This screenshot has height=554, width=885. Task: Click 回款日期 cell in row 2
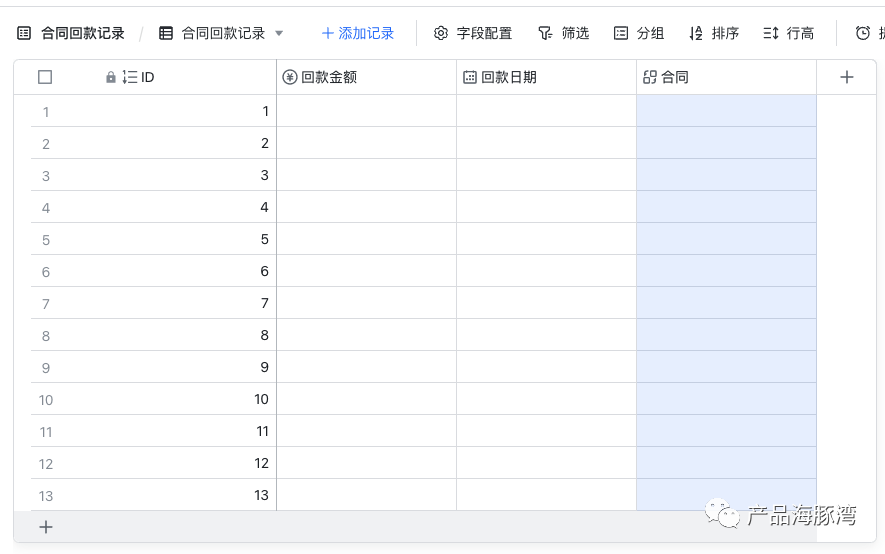[x=546, y=143]
